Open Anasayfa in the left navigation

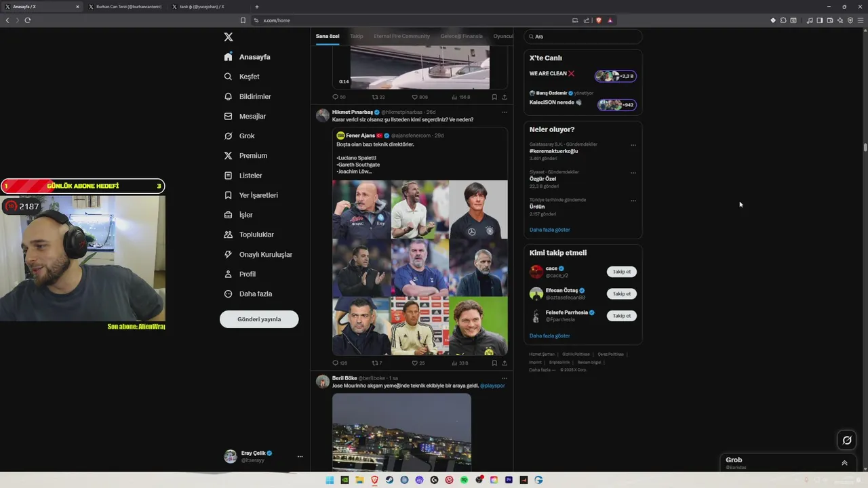click(x=248, y=57)
